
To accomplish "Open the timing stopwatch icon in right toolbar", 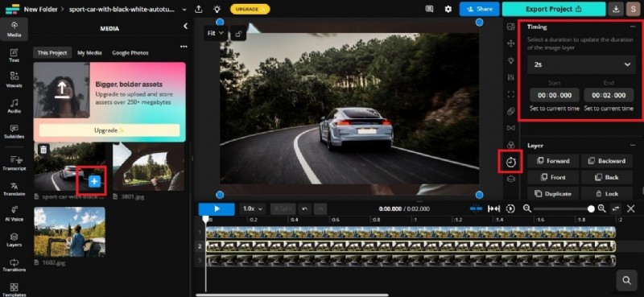I will pos(511,163).
